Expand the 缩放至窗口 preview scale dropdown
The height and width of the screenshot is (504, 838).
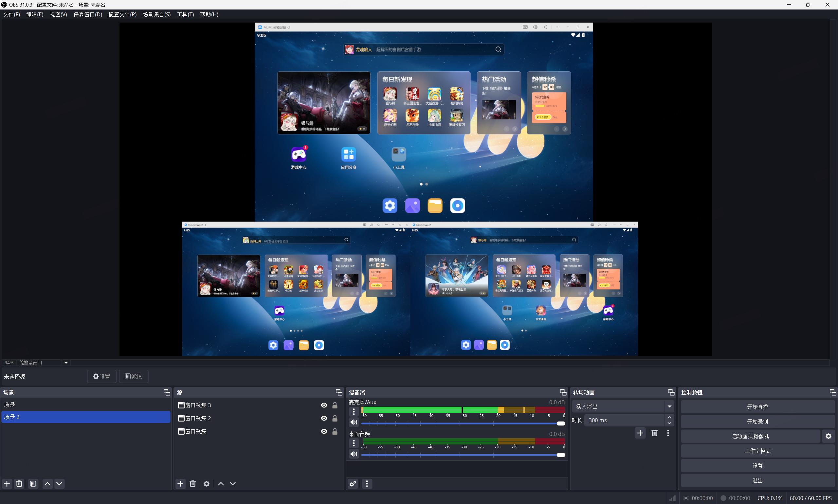pyautogui.click(x=66, y=363)
